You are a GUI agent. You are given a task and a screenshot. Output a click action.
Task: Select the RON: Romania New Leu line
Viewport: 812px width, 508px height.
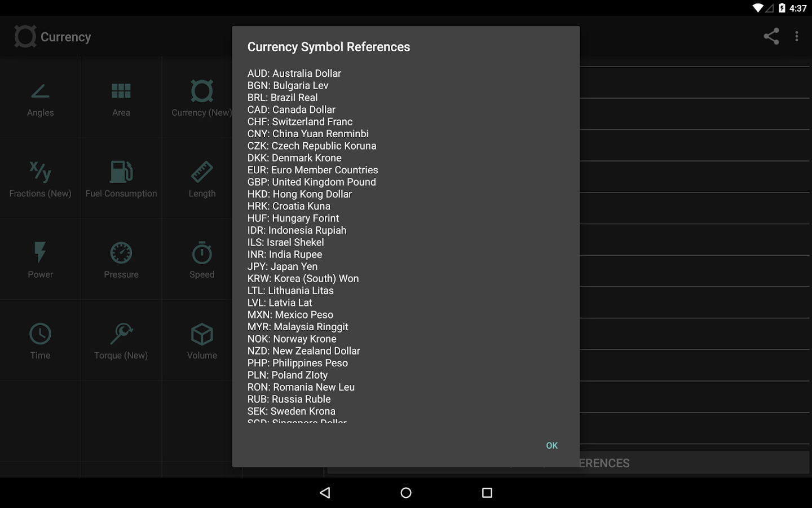301,387
